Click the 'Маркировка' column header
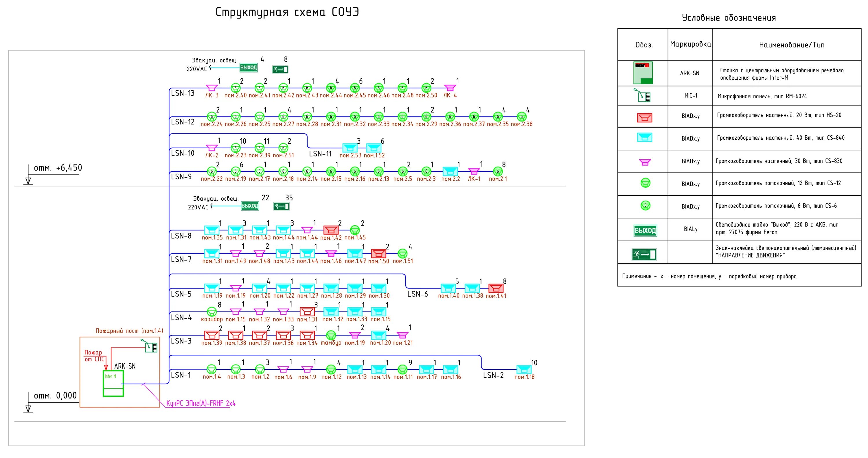The height and width of the screenshot is (458, 868). click(x=690, y=45)
